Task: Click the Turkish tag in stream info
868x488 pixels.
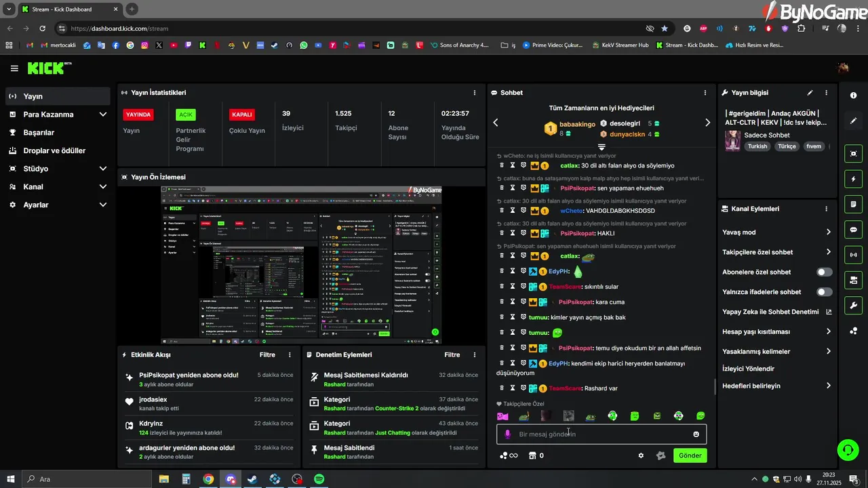Action: [x=757, y=146]
